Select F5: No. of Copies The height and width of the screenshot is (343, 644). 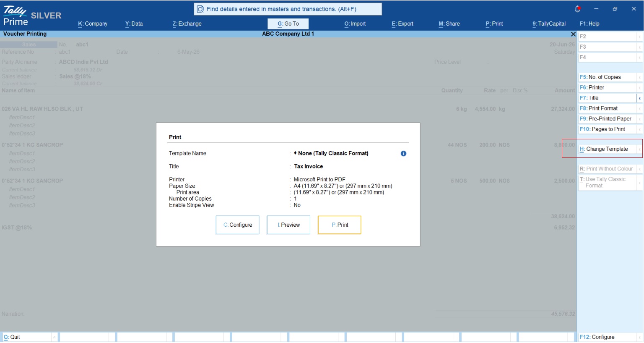pos(608,77)
